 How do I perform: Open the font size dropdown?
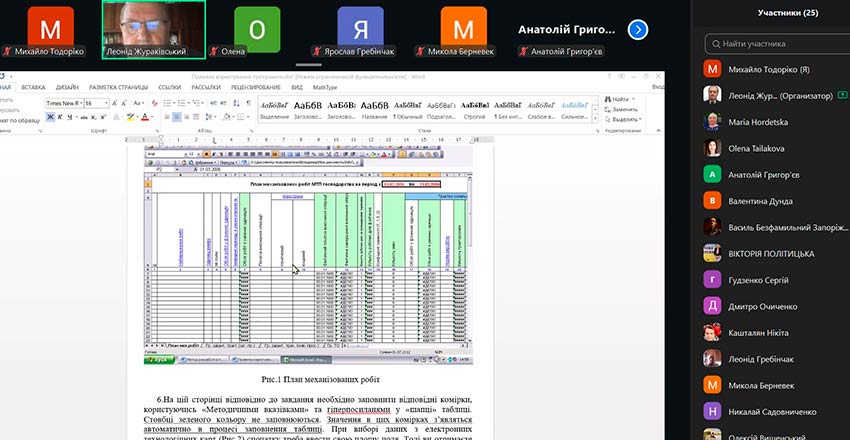(106, 103)
